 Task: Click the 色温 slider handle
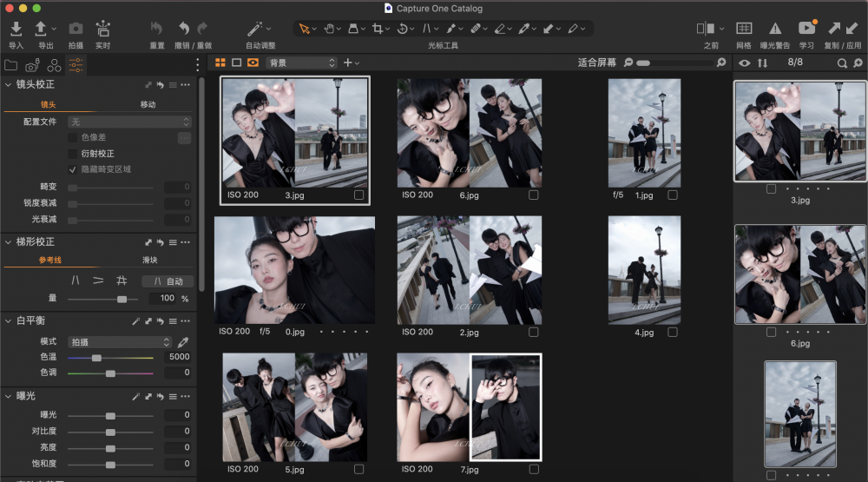pyautogui.click(x=96, y=358)
